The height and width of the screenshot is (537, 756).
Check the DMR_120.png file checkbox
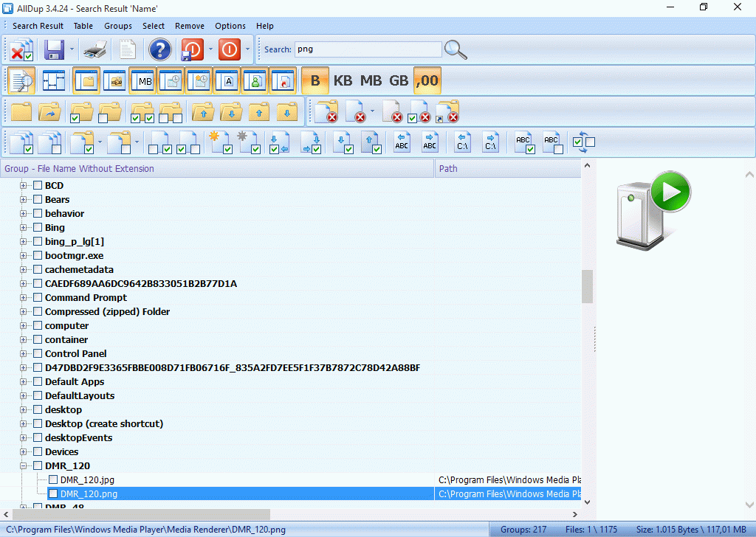(x=53, y=493)
